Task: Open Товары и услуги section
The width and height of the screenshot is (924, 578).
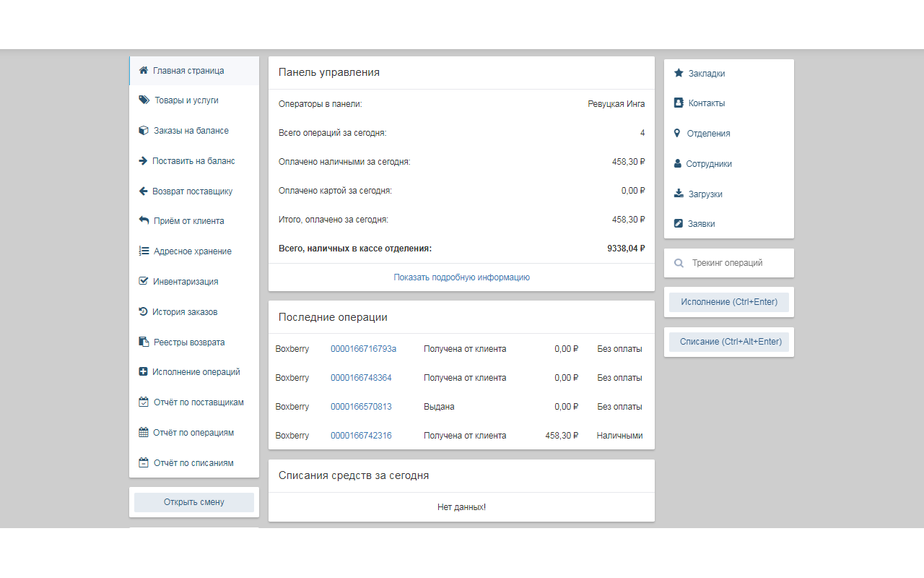Action: 194,100
